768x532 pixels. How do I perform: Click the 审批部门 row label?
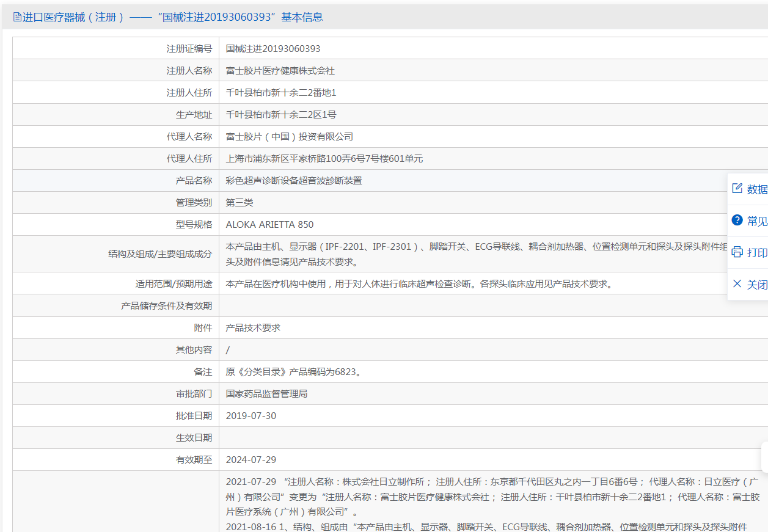point(194,394)
